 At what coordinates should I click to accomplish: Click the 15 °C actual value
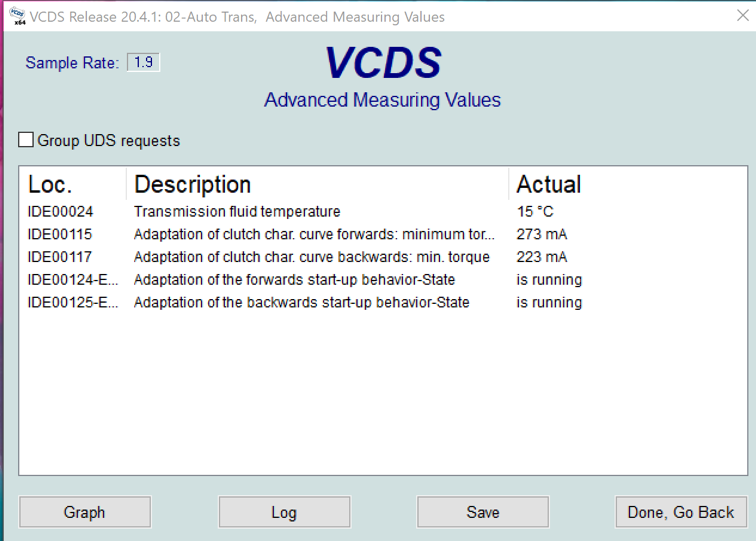[x=535, y=212]
